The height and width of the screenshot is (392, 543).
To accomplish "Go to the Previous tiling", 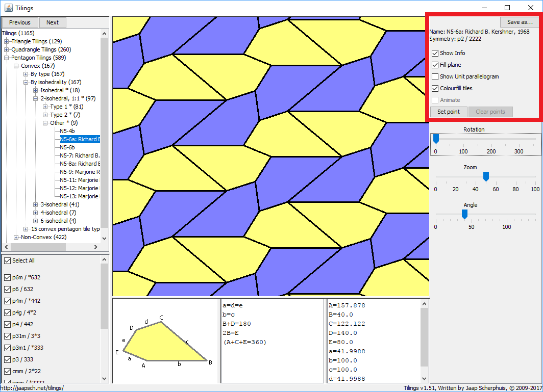I will tap(20, 22).
